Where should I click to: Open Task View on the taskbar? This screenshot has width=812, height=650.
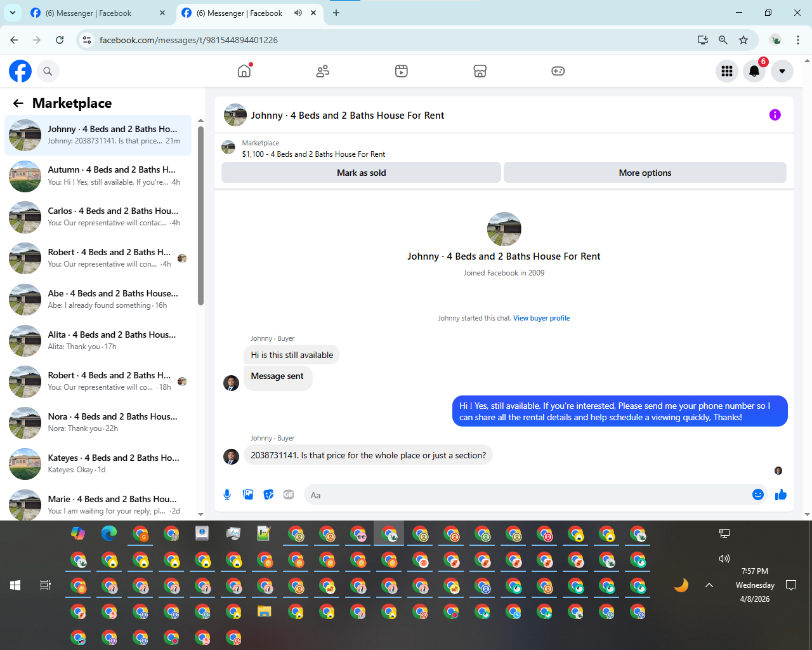(x=46, y=585)
